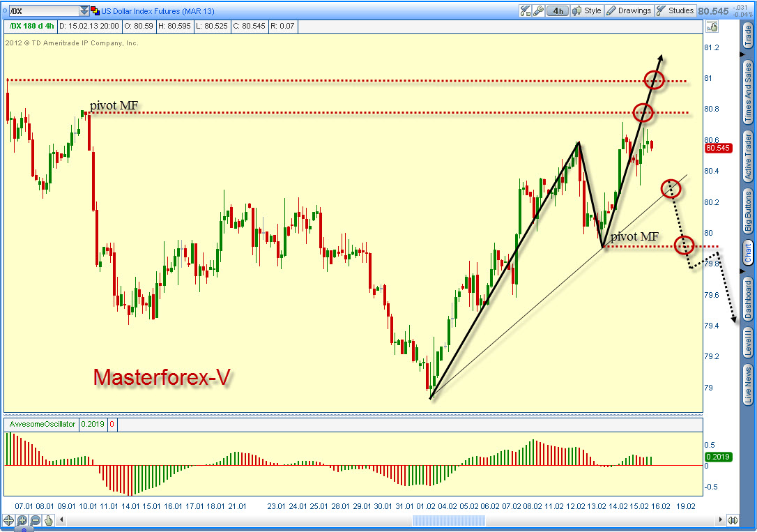Click the scroll left arrow
The image size is (757, 532).
tap(61, 520)
